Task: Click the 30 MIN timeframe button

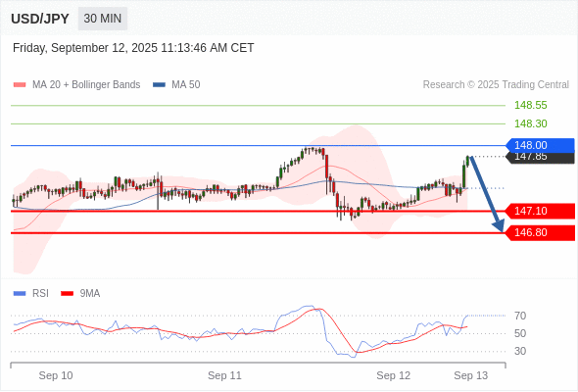Action: pyautogui.click(x=103, y=19)
